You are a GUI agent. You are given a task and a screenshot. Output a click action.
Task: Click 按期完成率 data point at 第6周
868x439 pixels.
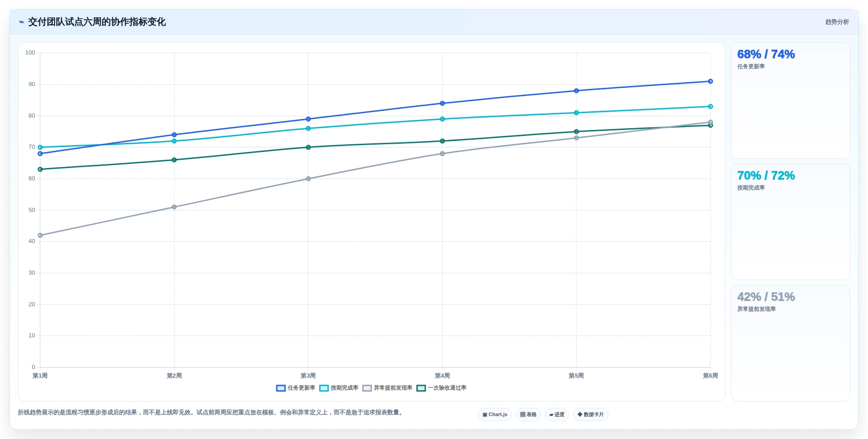(710, 107)
